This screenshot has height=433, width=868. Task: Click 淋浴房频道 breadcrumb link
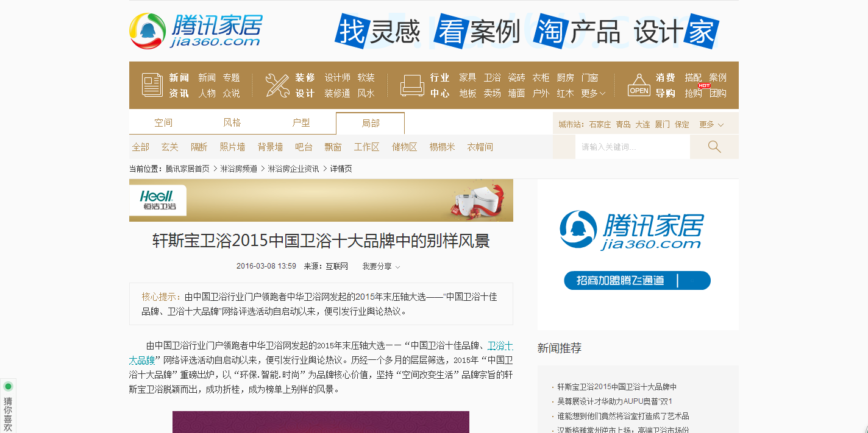(x=238, y=169)
